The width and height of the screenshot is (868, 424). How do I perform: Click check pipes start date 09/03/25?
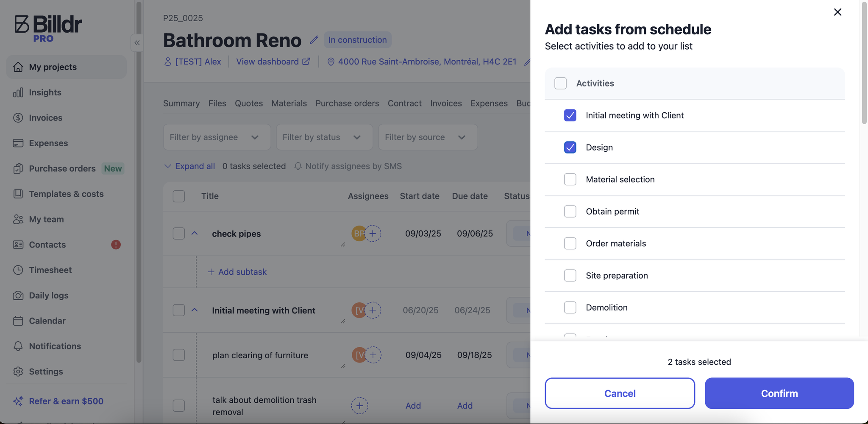423,234
